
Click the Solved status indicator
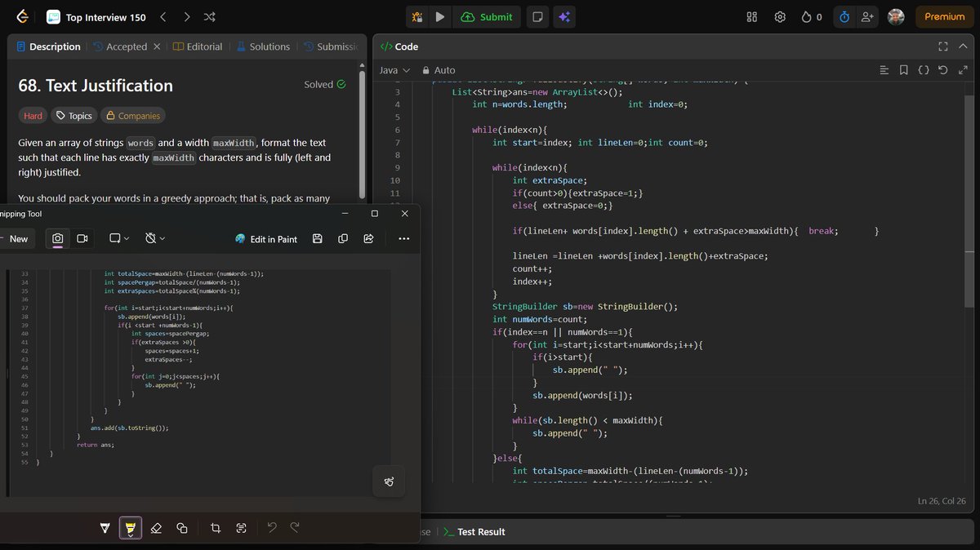tap(324, 84)
